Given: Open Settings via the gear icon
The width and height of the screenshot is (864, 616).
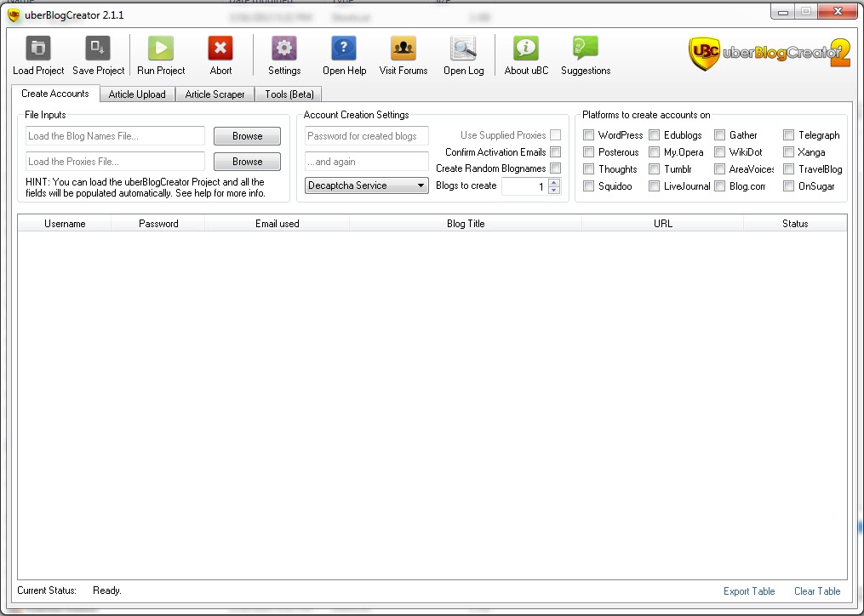Looking at the screenshot, I should tap(284, 48).
